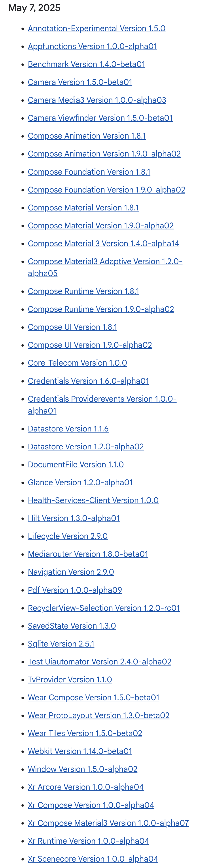The height and width of the screenshot is (868, 212).
Task: Open Compose UI Version 1.9.0-alpha02
Action: [90, 345]
